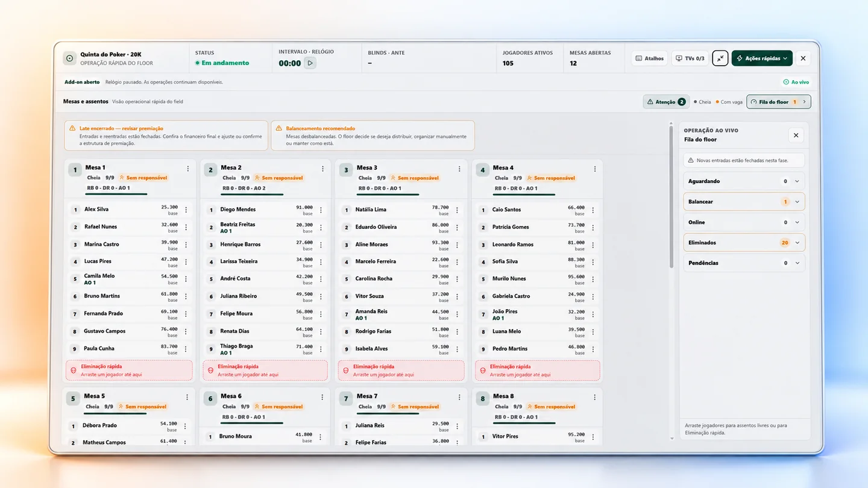Image resolution: width=868 pixels, height=488 pixels.
Task: Expand the Online section
Action: coord(744,222)
